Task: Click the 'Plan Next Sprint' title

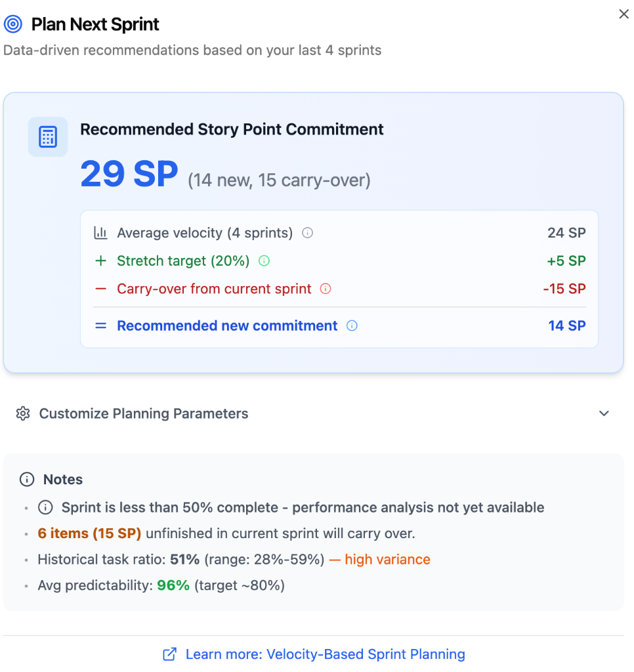Action: coord(95,24)
